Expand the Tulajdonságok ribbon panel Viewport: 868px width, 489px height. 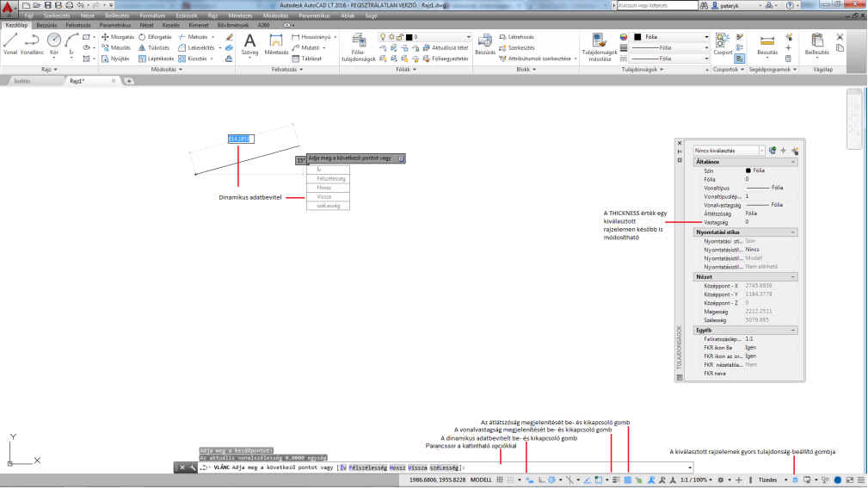click(x=642, y=70)
